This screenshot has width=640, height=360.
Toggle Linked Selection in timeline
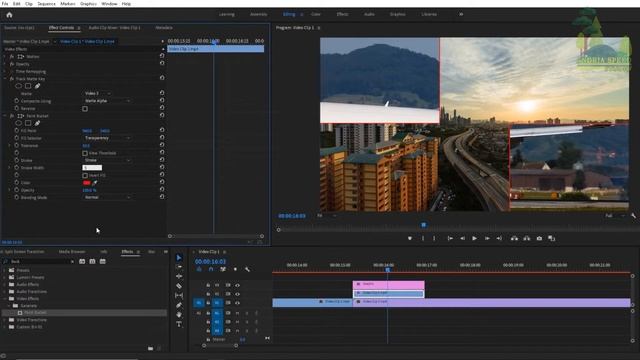coord(223,269)
